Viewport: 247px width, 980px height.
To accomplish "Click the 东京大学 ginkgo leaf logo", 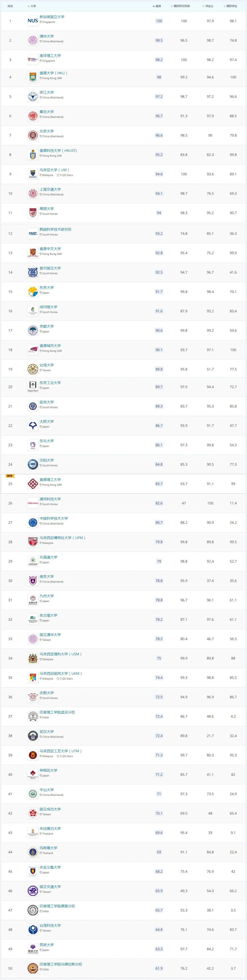I will pyautogui.click(x=33, y=291).
